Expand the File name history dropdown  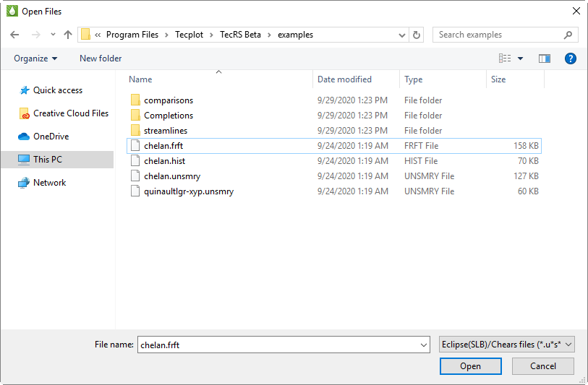pyautogui.click(x=423, y=345)
